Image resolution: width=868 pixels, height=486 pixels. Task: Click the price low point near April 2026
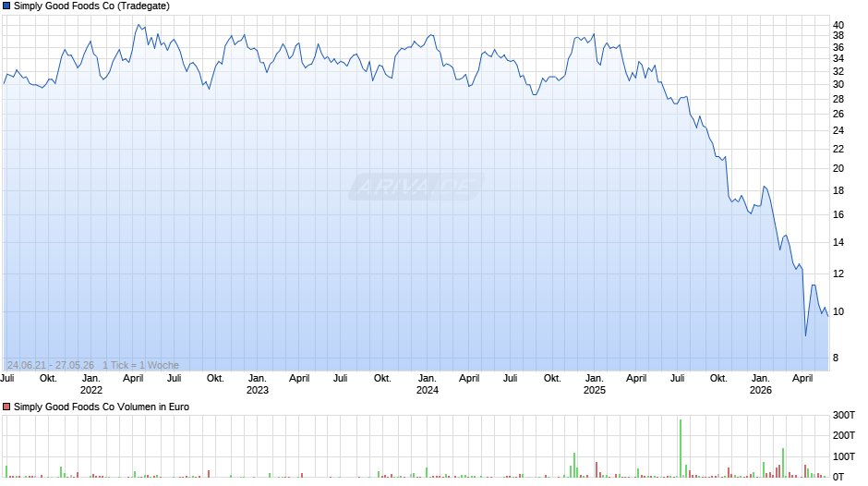pyautogui.click(x=805, y=335)
